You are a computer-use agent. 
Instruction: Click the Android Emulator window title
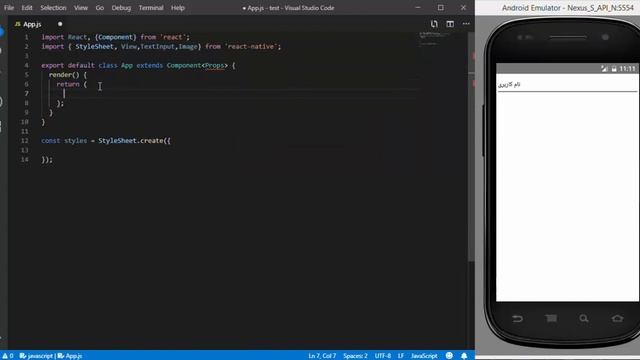point(567,8)
